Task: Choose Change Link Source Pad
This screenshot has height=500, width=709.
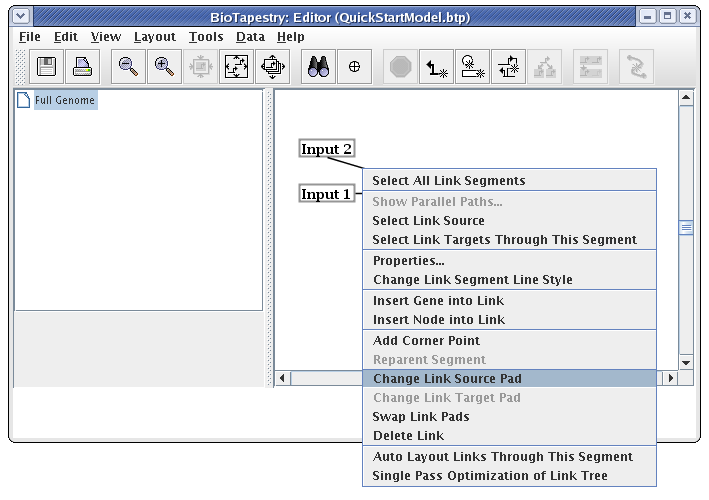Action: click(447, 379)
